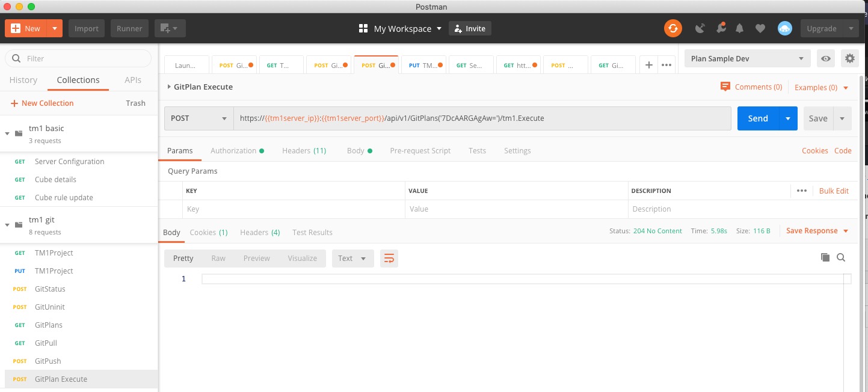Click the sync status icon in header
Screen dimensions: 868x392
point(673,28)
